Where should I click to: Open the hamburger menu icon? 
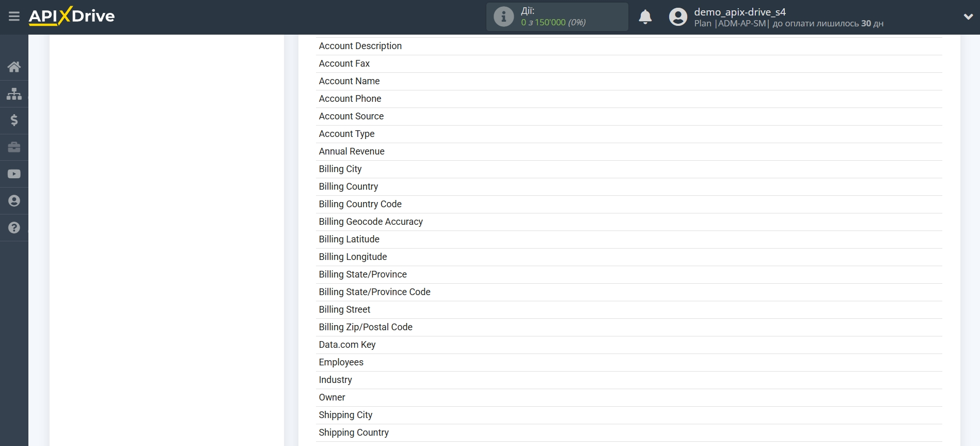14,17
